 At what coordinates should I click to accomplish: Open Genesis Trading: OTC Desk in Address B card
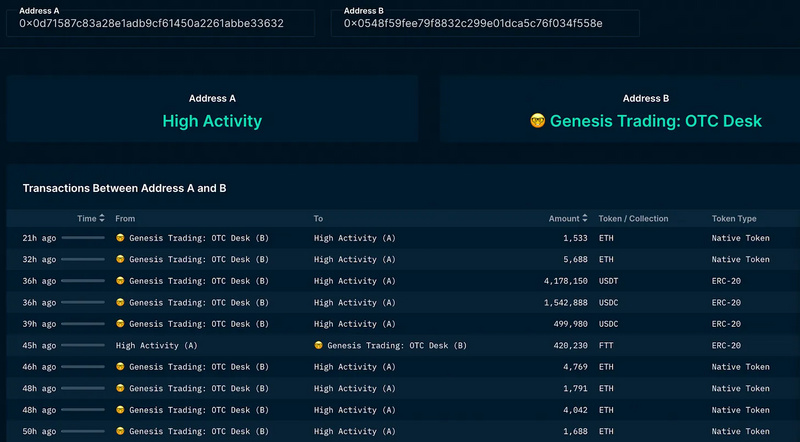pyautogui.click(x=655, y=121)
